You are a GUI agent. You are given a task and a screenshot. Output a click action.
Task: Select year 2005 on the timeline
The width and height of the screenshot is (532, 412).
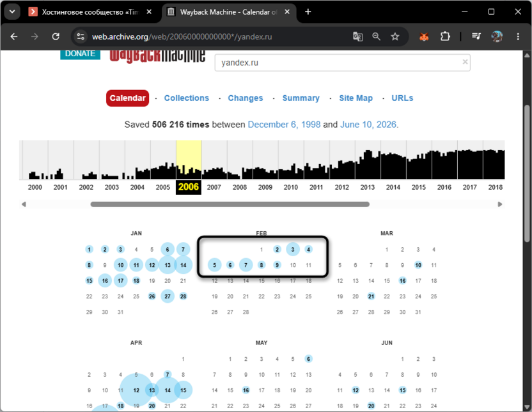163,187
